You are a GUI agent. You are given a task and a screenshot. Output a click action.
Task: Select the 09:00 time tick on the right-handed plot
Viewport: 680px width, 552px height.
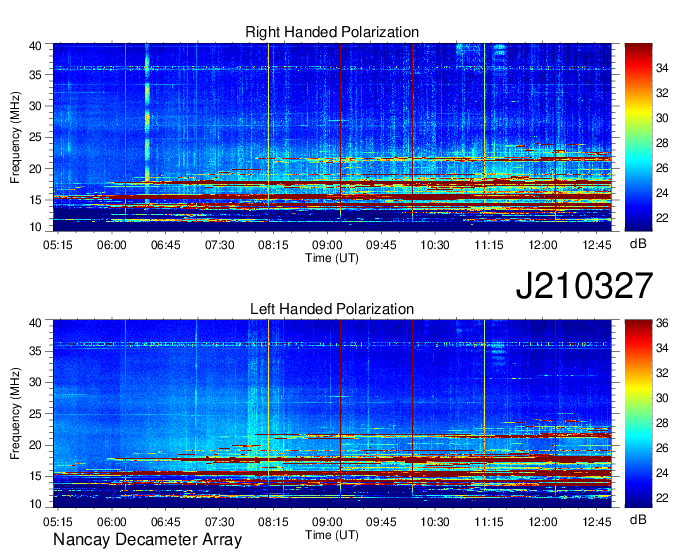pyautogui.click(x=327, y=245)
